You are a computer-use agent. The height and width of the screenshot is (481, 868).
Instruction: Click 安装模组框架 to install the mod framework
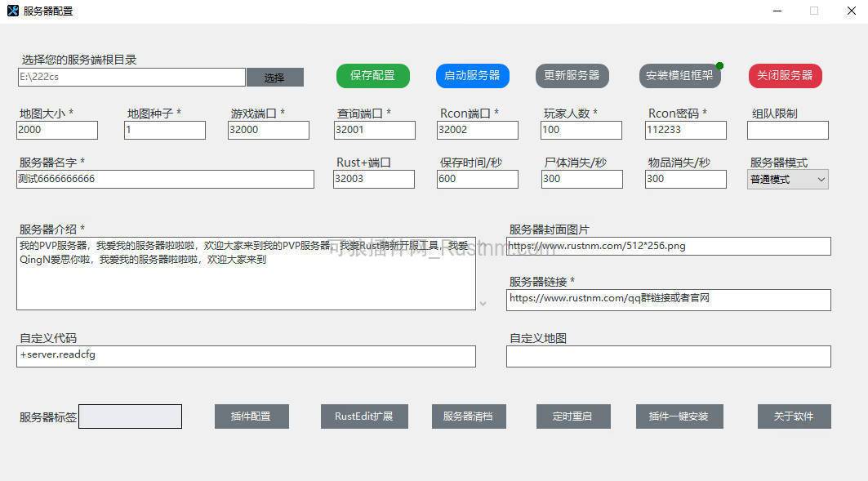coord(679,76)
